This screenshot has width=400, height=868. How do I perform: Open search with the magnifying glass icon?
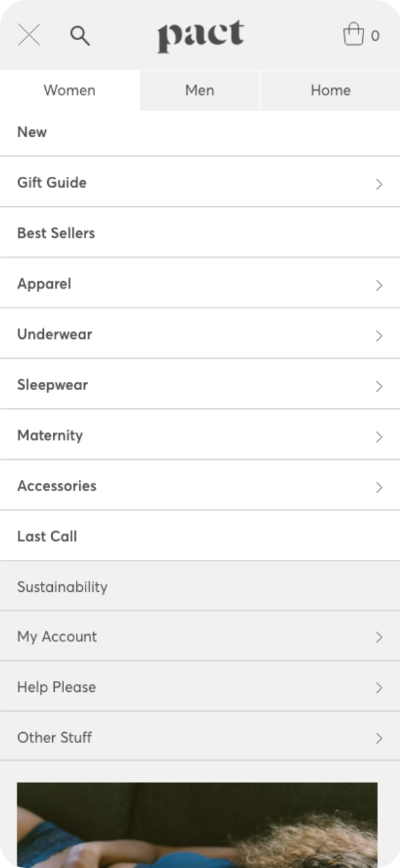(80, 36)
